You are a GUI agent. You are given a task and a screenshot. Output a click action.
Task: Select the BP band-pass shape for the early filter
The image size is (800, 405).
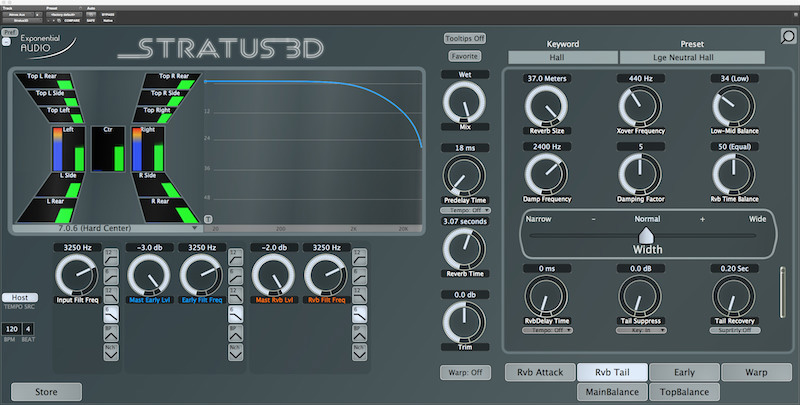235,333
